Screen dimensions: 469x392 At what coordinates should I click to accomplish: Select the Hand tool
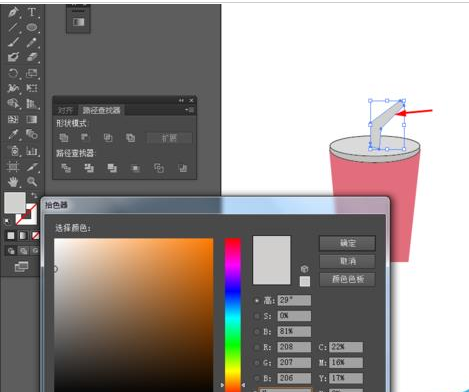coord(13,182)
